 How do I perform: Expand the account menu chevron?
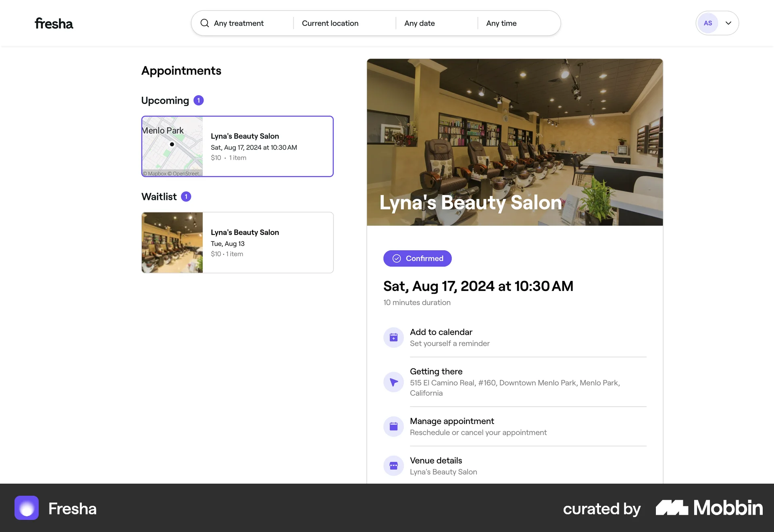(728, 23)
